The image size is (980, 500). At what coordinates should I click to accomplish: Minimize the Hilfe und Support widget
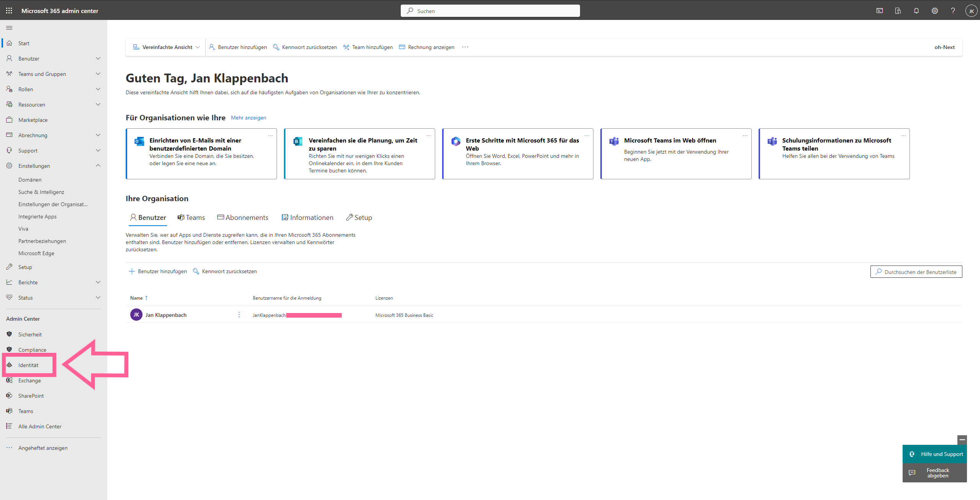[962, 440]
